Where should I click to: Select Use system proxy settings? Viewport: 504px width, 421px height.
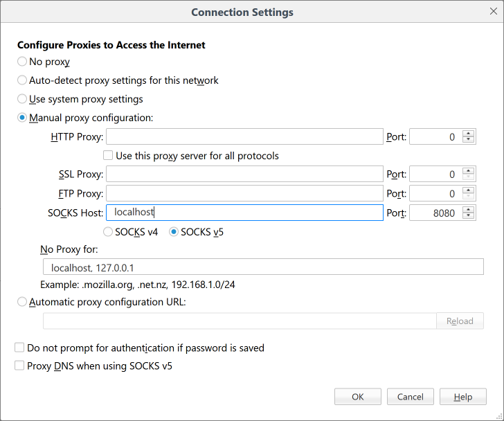(x=22, y=99)
